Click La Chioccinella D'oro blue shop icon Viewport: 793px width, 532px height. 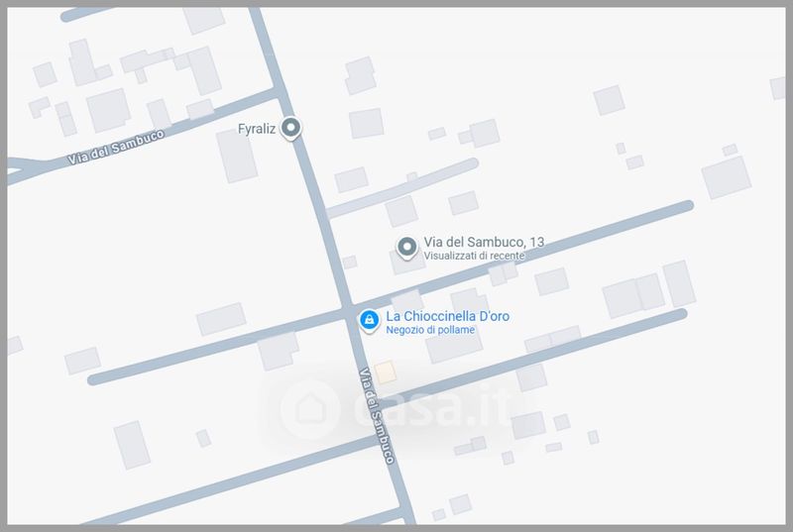(x=369, y=320)
